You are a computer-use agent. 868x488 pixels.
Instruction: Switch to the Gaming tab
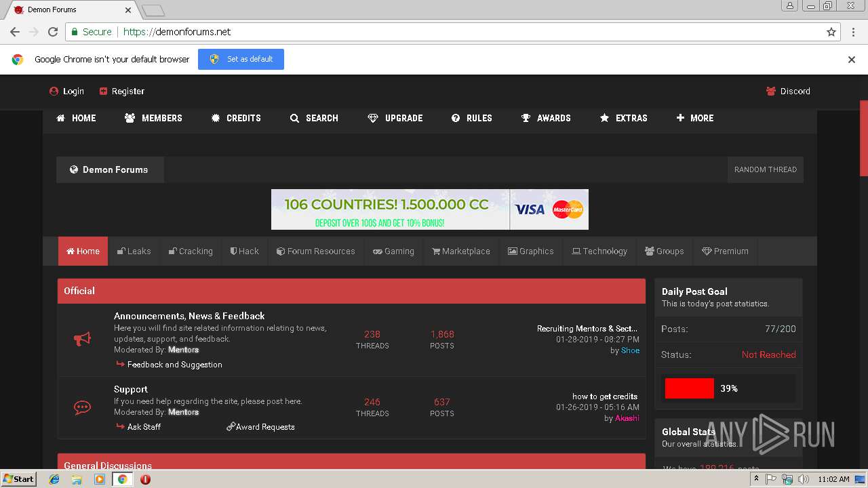click(393, 251)
